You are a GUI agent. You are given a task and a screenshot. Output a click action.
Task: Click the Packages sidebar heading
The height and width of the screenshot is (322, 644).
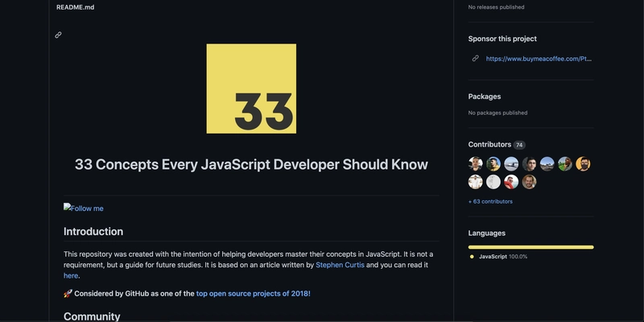coord(485,97)
